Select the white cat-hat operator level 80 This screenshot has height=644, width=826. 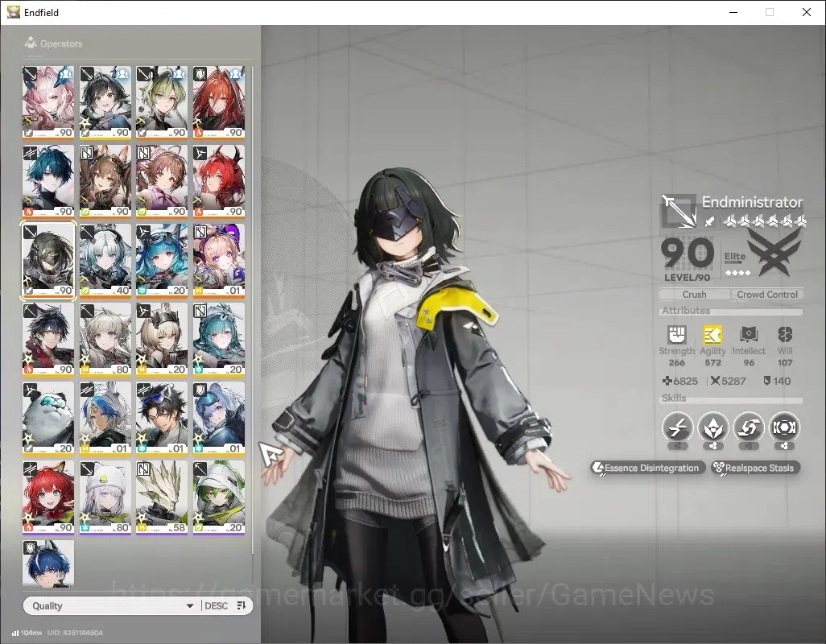click(105, 497)
